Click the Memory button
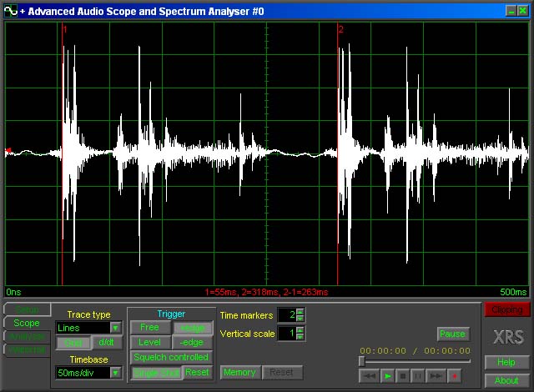The height and width of the screenshot is (392, 534). point(239,373)
